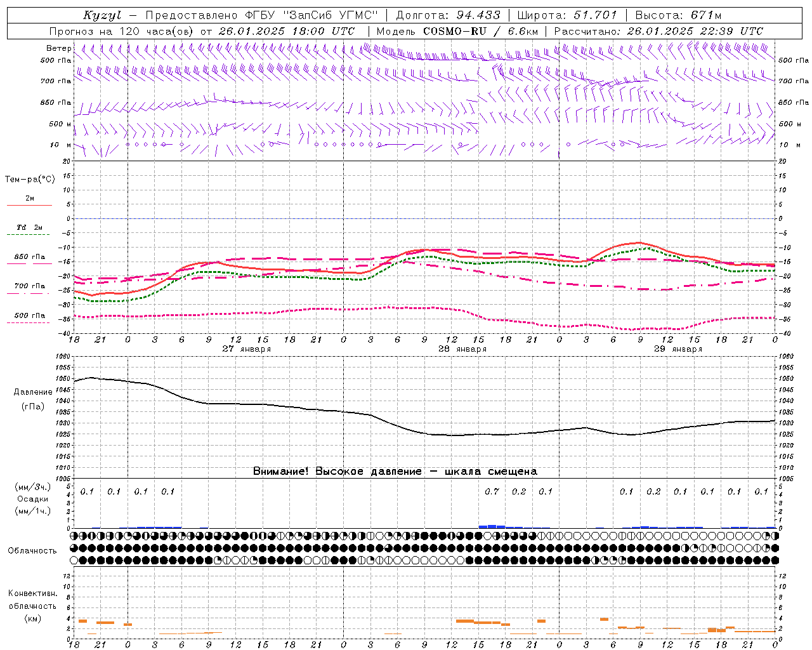Click the "Давление" pressure chart label
Image resolution: width=812 pixels, height=650 pixels.
pos(33,392)
